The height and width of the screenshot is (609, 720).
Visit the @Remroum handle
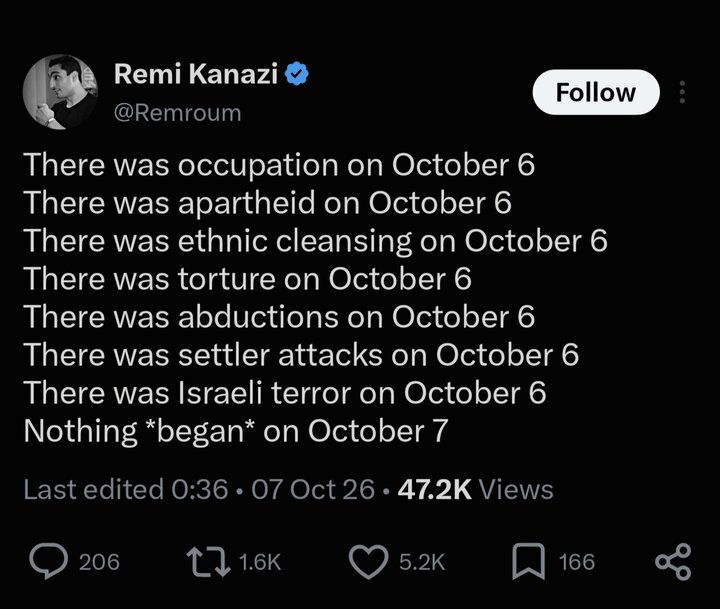(177, 113)
